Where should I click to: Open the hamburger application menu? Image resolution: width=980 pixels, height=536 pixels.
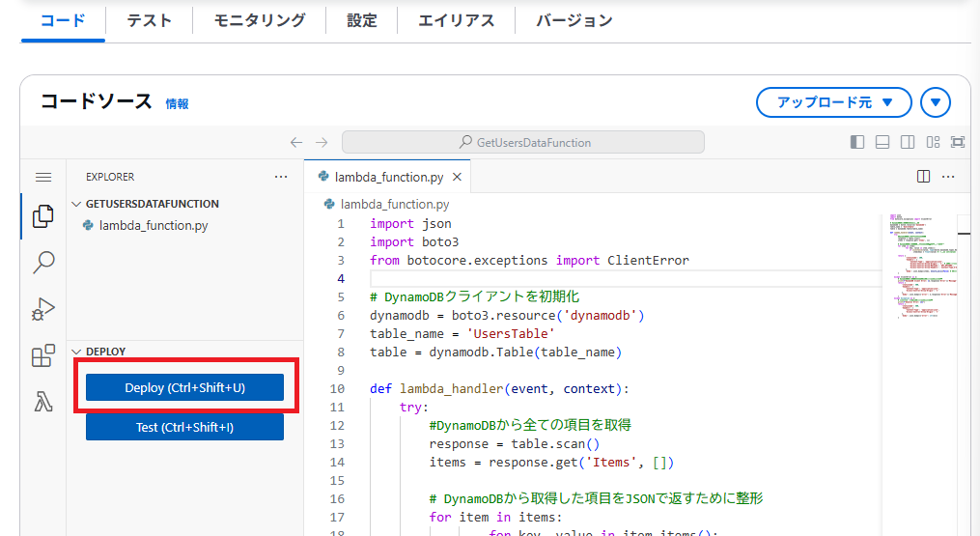[43, 177]
